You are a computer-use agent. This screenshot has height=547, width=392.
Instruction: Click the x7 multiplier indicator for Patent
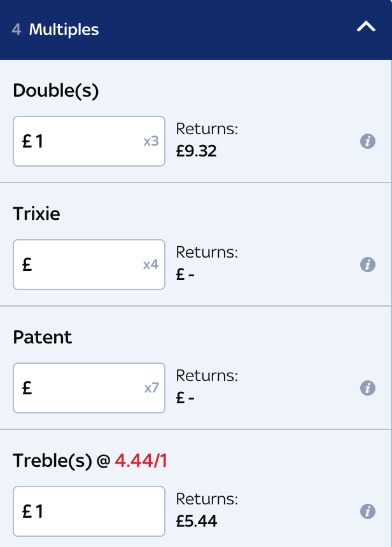tap(151, 388)
